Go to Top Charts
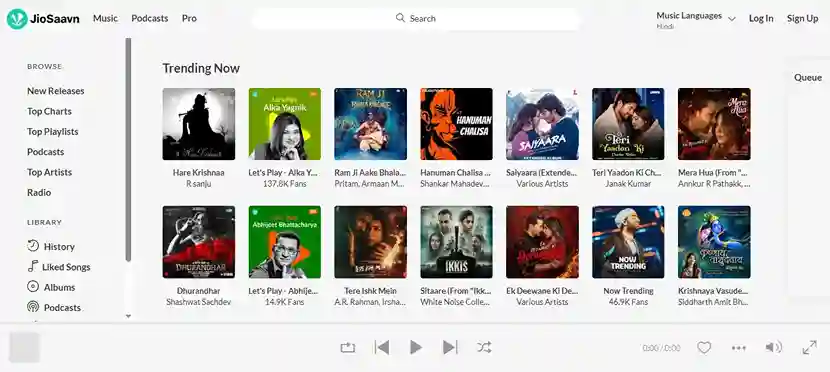 (49, 111)
